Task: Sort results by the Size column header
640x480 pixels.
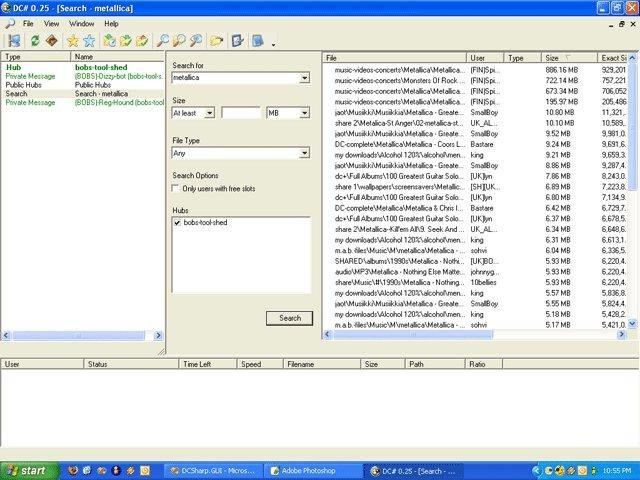Action: (x=569, y=58)
